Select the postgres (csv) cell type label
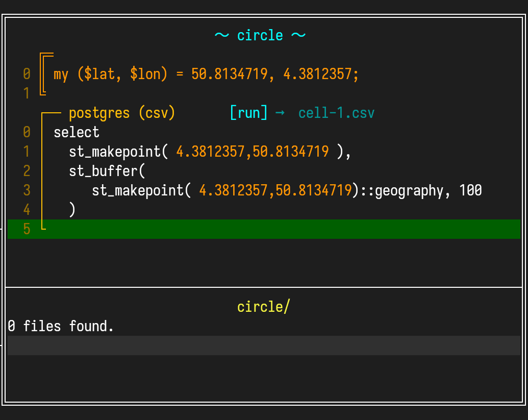The image size is (528, 420). [x=121, y=113]
